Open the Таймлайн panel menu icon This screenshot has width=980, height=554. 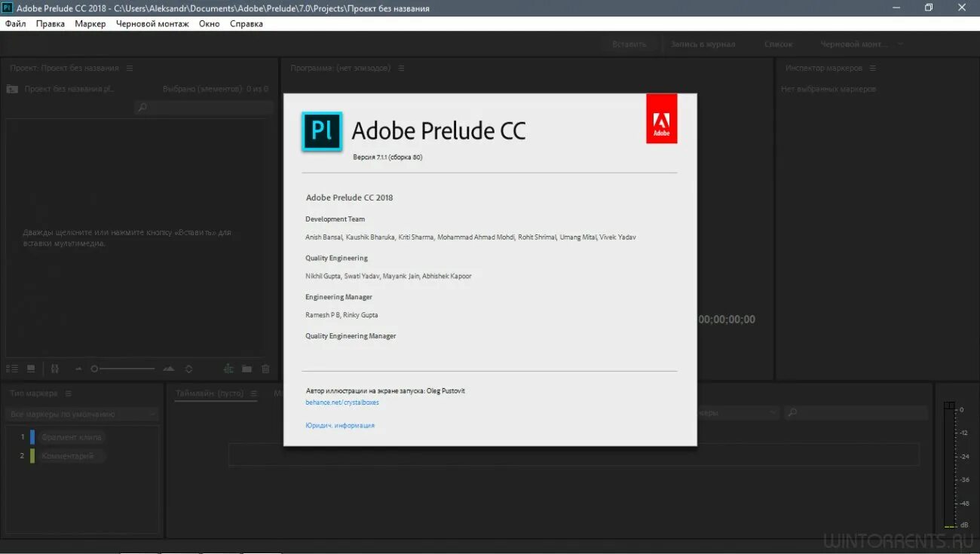click(x=254, y=393)
